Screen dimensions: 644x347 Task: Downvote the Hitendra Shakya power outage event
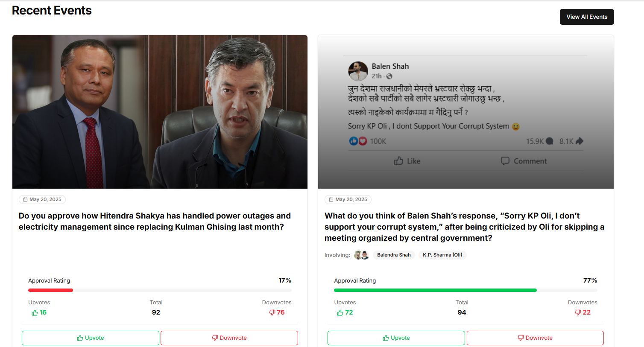point(229,338)
